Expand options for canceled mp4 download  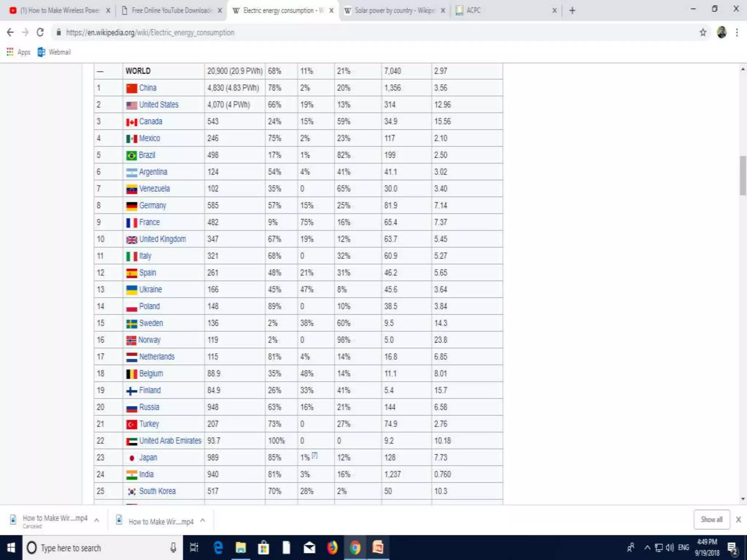[x=97, y=520]
